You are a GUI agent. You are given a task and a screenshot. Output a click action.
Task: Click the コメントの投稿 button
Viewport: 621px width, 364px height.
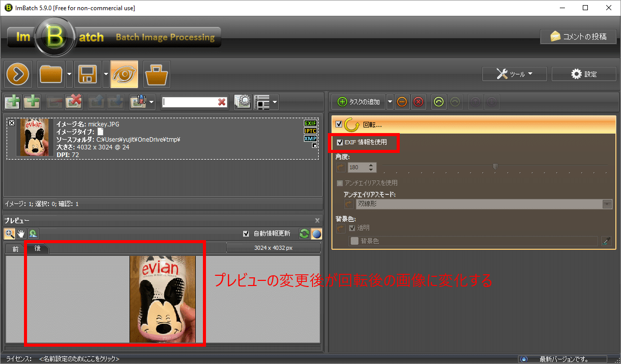[x=578, y=36]
